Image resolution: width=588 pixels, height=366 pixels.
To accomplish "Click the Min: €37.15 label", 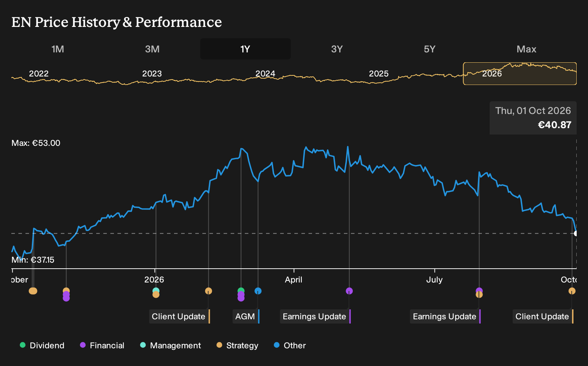I will (33, 260).
